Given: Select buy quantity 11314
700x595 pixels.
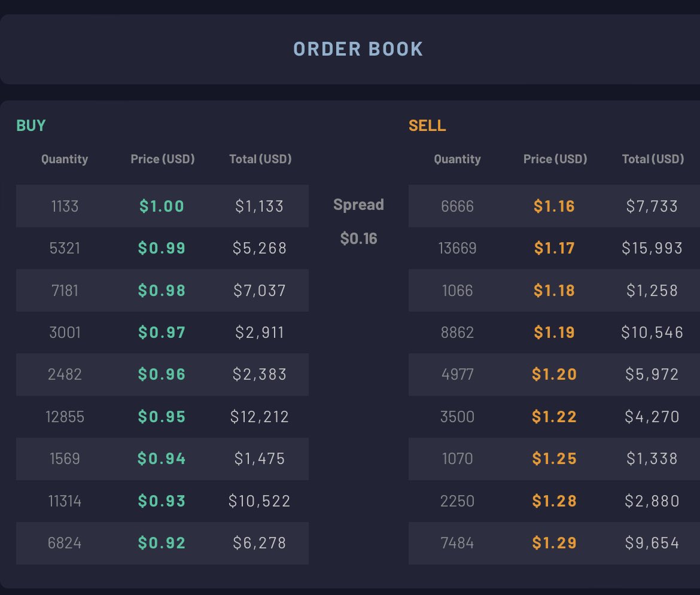Looking at the screenshot, I should click(65, 501).
